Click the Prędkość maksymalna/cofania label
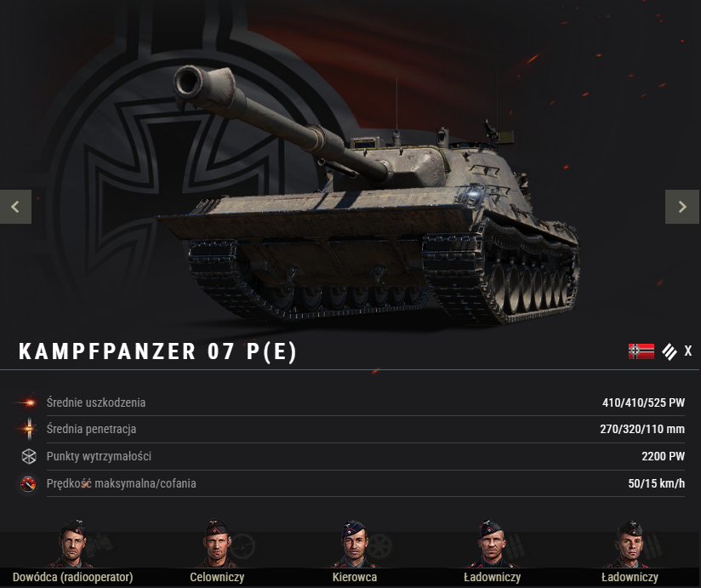The height and width of the screenshot is (588, 701). tap(121, 483)
